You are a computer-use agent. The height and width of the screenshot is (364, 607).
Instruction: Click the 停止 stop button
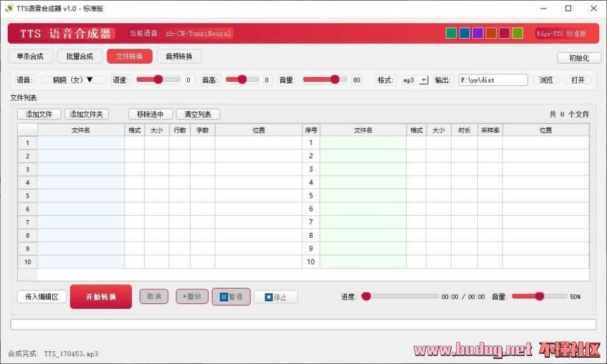(x=276, y=297)
